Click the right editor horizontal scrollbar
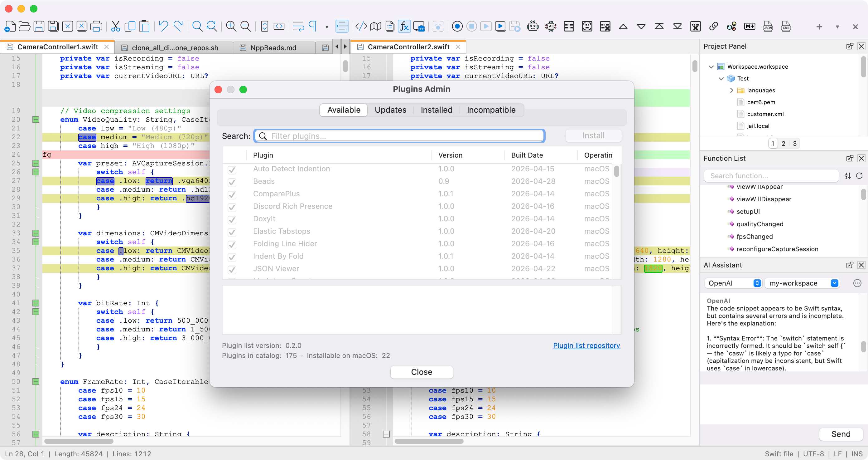The height and width of the screenshot is (460, 868). [429, 441]
